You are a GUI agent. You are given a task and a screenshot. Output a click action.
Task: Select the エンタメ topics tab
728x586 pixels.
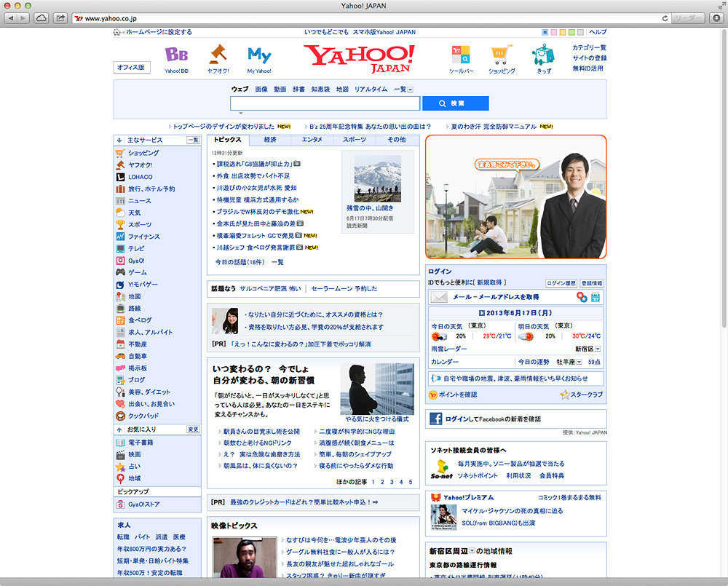coord(312,140)
